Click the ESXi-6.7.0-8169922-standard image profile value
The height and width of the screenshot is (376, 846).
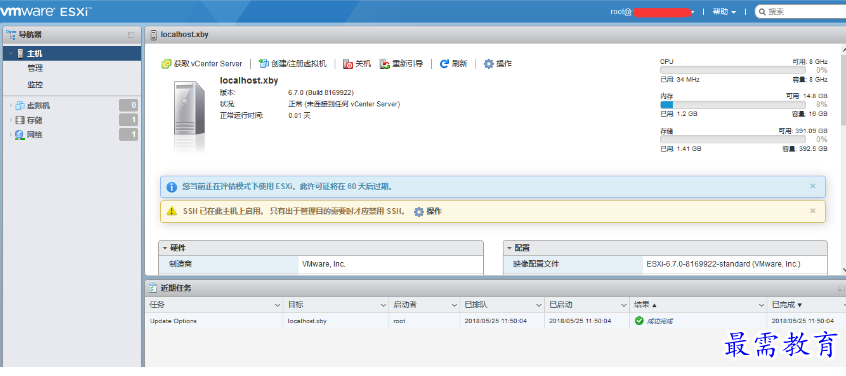tap(723, 264)
